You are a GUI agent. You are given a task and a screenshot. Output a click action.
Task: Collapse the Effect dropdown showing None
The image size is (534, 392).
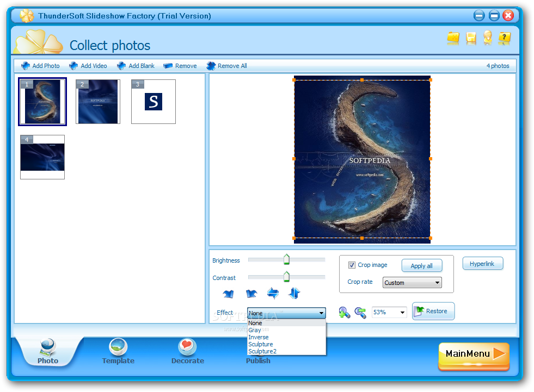click(x=286, y=313)
